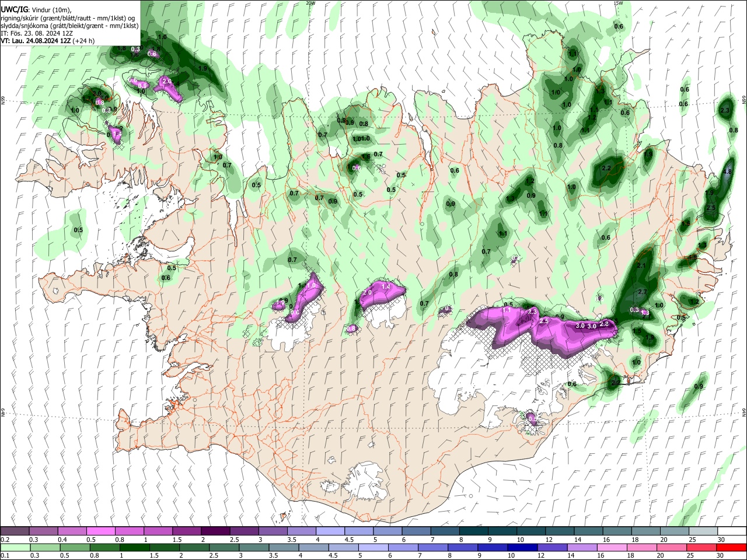Click the red-pink rain swatch between 25 and 30
The image size is (747, 560).
pyautogui.click(x=701, y=547)
